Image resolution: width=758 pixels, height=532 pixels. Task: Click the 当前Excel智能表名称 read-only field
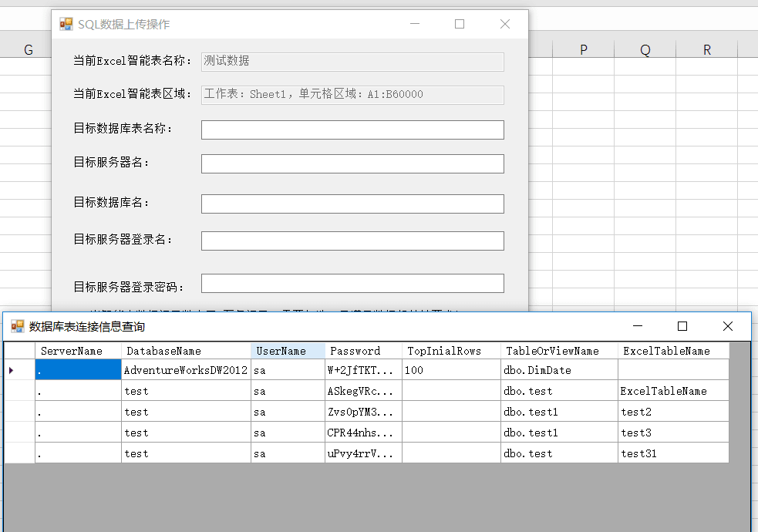(x=352, y=62)
